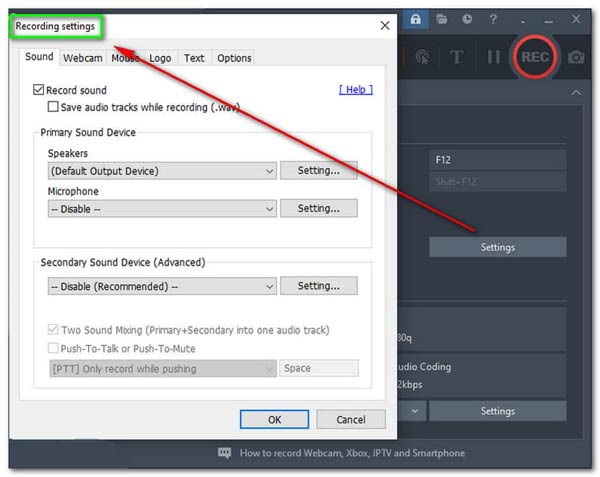Toggle Two Sound Mixing checkbox
The image size is (600, 477).
(53, 329)
